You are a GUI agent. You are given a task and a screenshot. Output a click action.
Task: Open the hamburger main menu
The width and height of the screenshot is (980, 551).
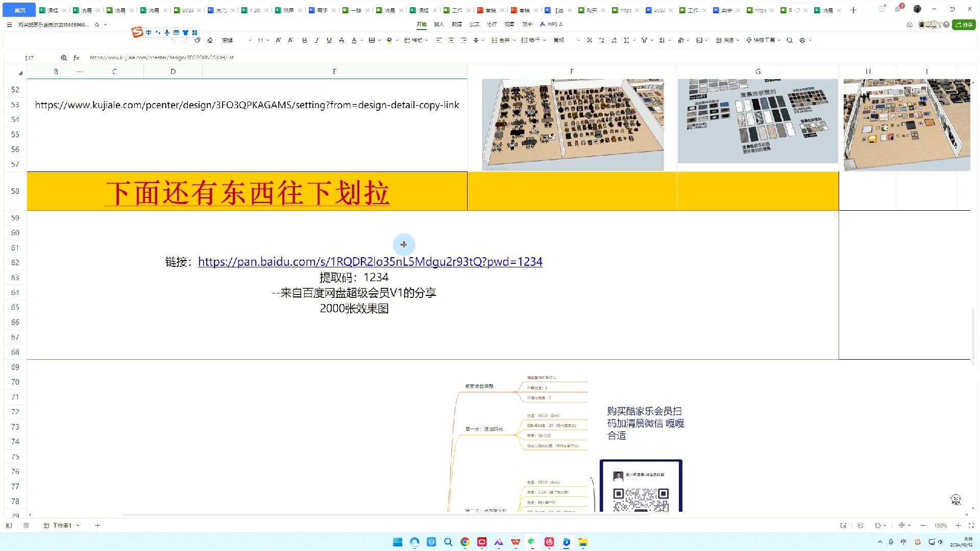9,24
